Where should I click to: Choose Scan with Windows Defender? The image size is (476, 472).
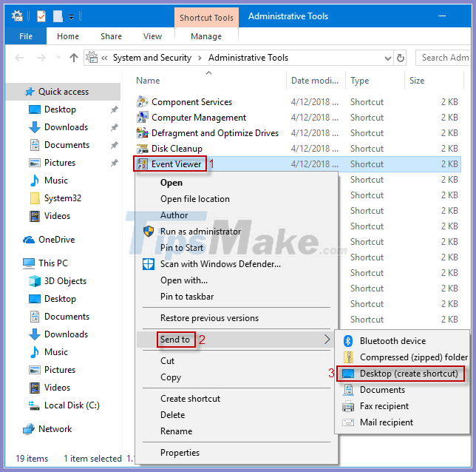coord(220,264)
